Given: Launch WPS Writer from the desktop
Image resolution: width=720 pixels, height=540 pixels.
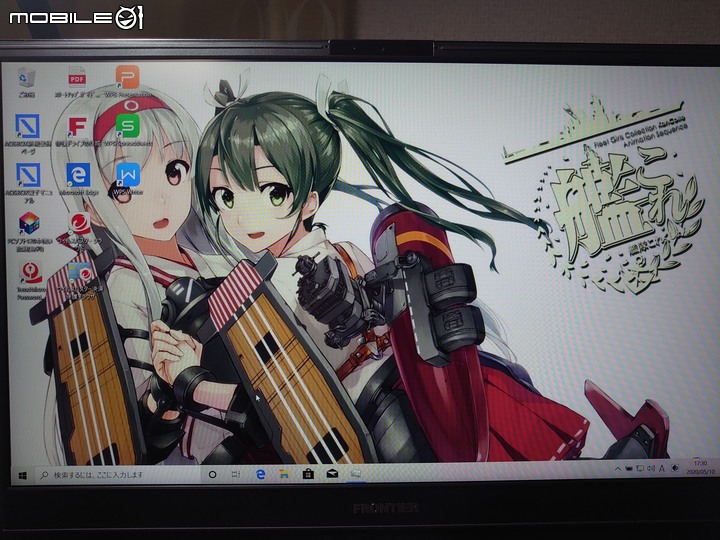Looking at the screenshot, I should pyautogui.click(x=128, y=180).
